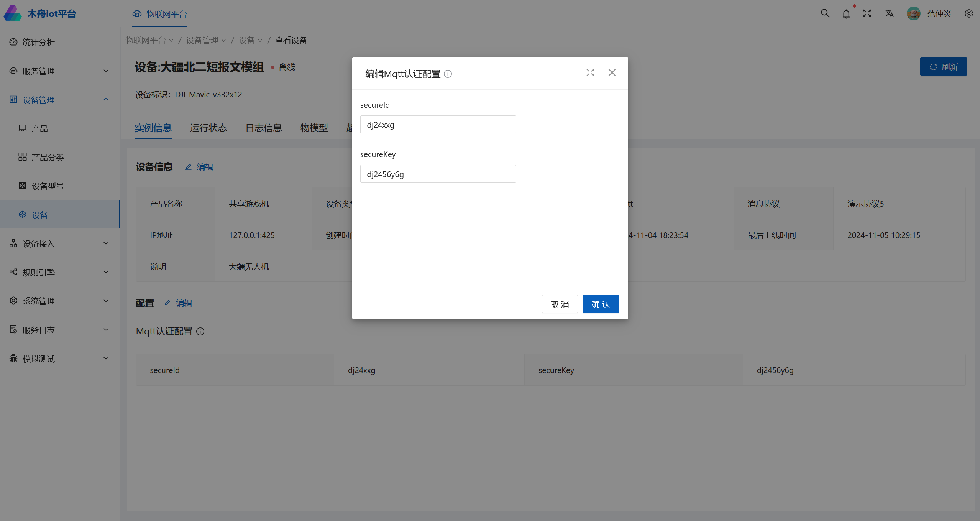Click the search magnifier icon in header
Screen dimensions: 980x521
(825, 14)
